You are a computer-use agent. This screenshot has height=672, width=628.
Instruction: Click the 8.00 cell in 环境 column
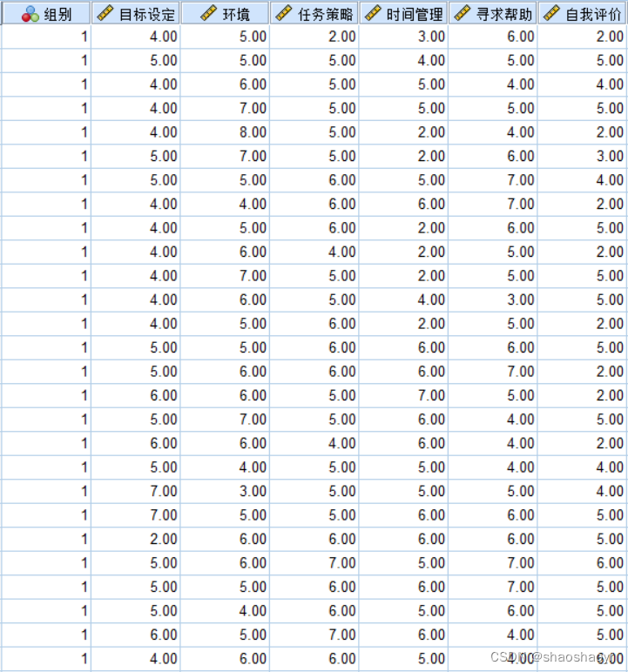(225, 132)
